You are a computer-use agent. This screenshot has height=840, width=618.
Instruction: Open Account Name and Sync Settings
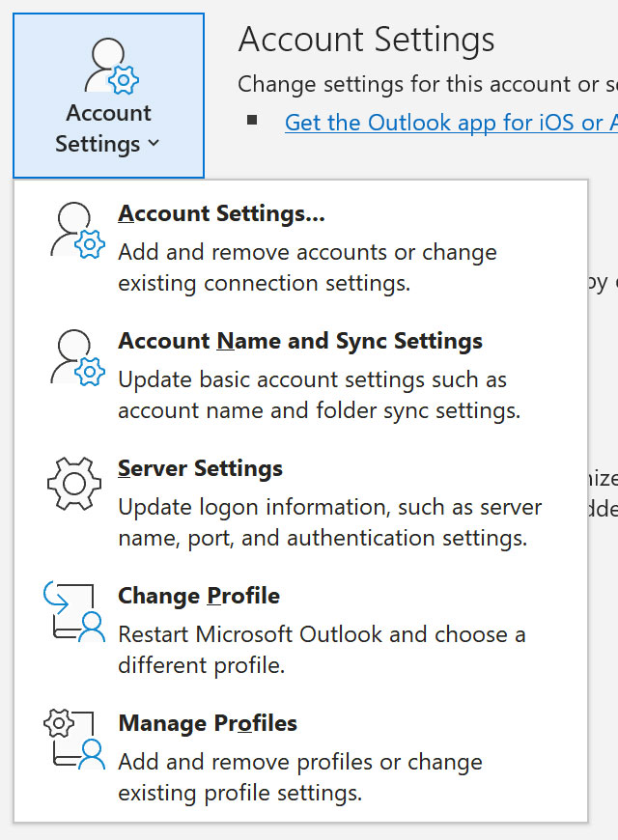(300, 341)
